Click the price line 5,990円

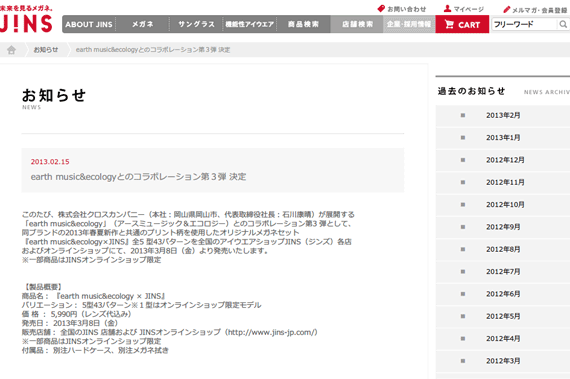77,314
